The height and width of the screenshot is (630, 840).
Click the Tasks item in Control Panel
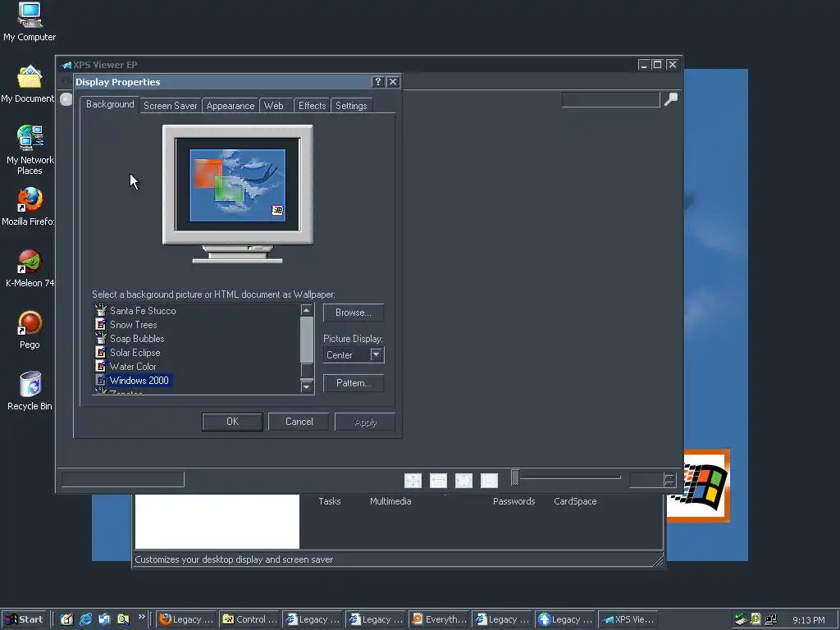click(330, 501)
